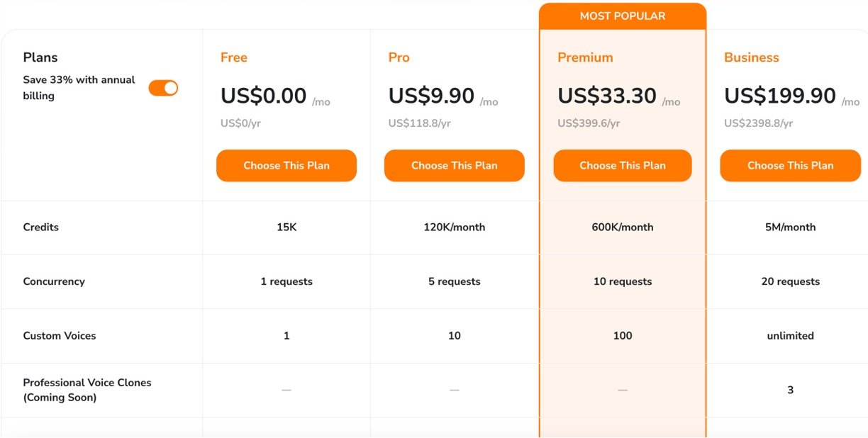This screenshot has width=868, height=438.
Task: Click the dash under Free for Voice Clones
Action: point(286,390)
